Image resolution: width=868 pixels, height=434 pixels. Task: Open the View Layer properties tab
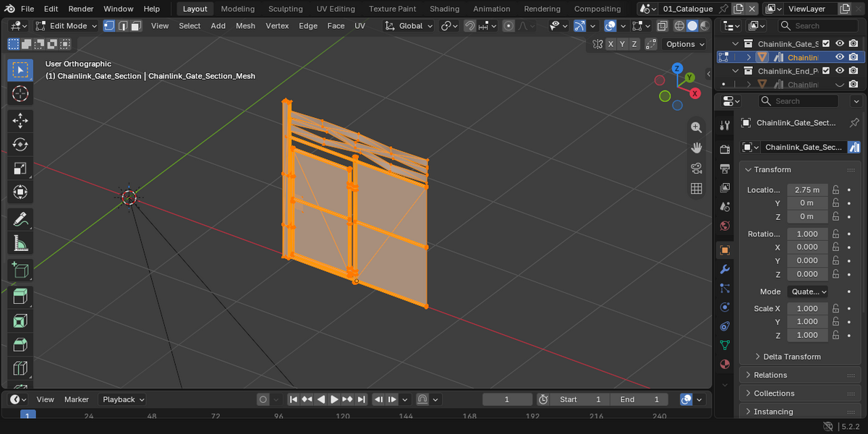tap(725, 187)
